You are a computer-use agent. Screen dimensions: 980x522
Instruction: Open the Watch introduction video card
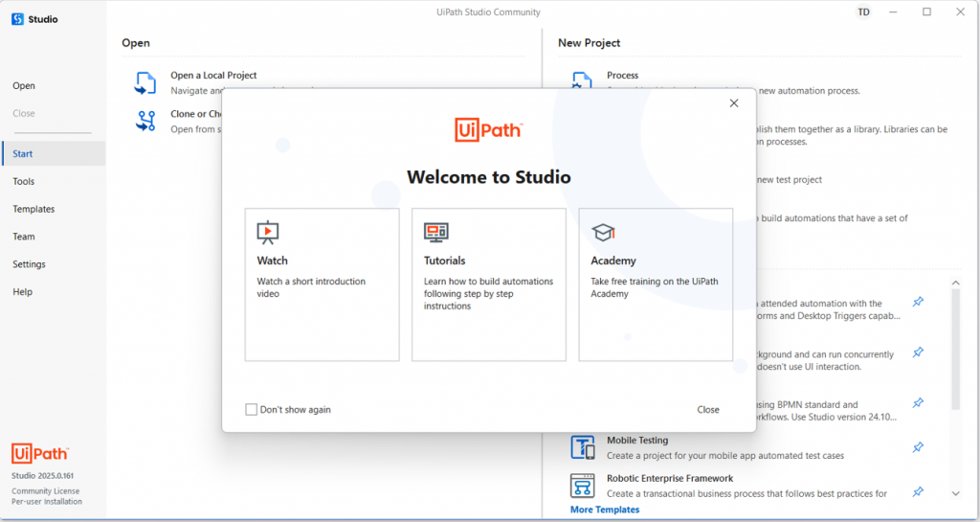(x=322, y=284)
